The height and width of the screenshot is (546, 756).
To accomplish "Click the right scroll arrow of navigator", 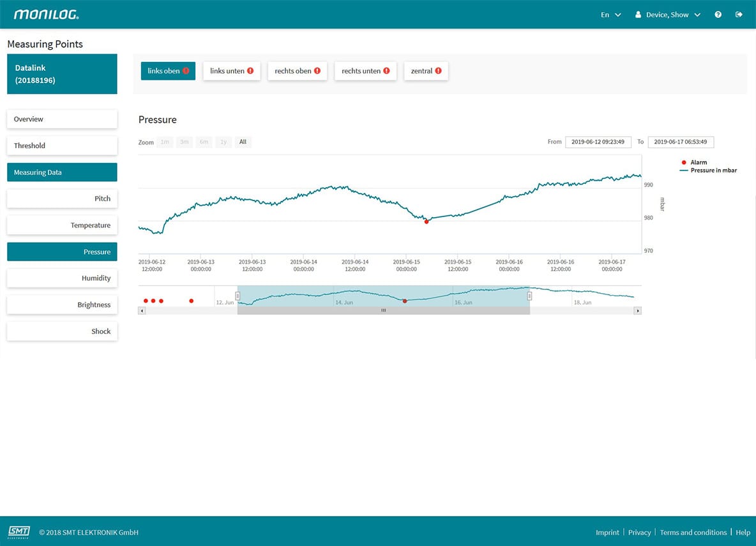I will (x=637, y=310).
